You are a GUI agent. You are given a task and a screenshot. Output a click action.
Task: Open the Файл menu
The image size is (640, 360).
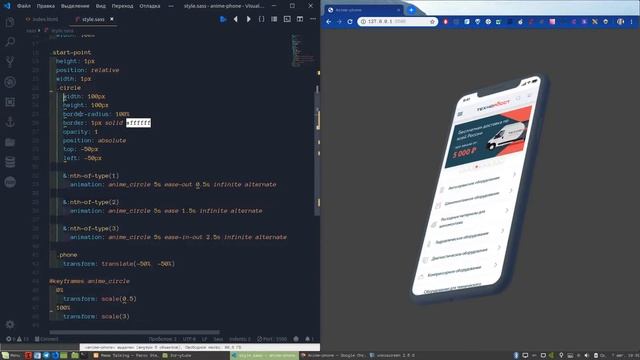click(x=24, y=6)
